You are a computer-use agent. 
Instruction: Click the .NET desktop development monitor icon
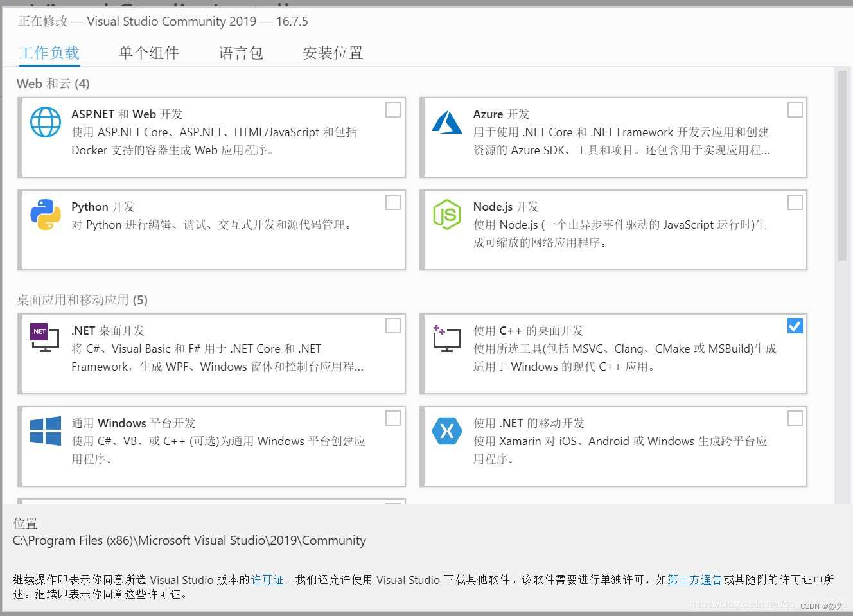pos(45,339)
